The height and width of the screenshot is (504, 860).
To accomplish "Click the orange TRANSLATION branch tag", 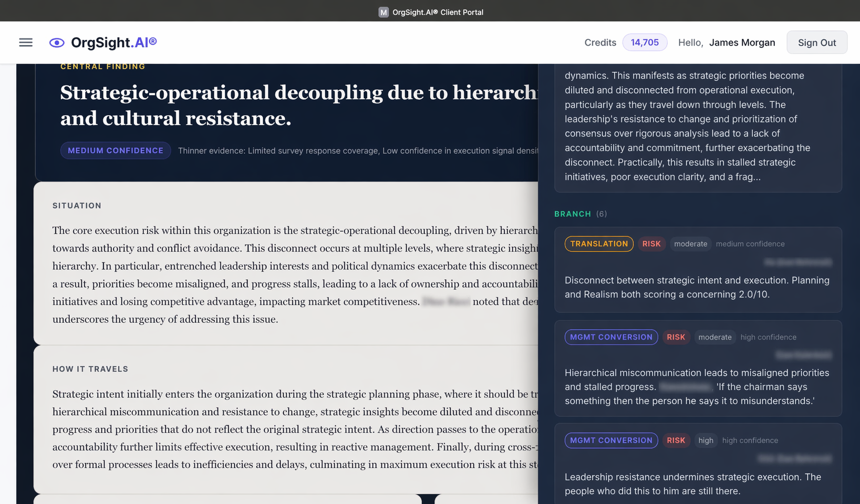I will point(599,244).
